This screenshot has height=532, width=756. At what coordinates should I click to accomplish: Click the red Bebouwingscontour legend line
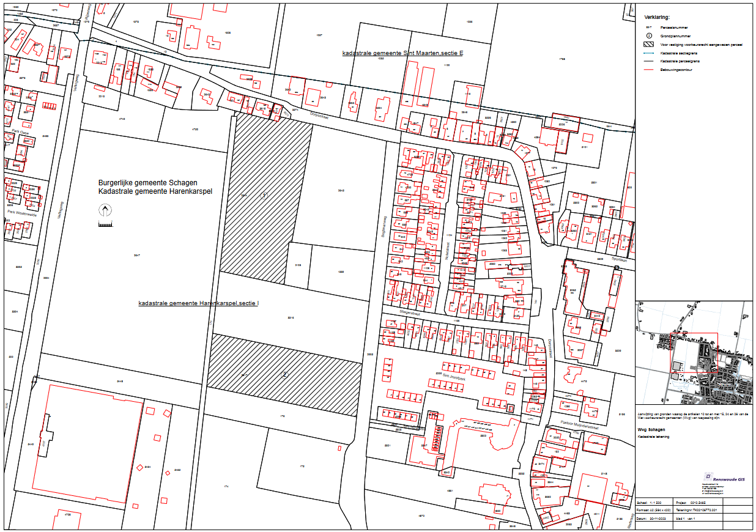coord(649,70)
